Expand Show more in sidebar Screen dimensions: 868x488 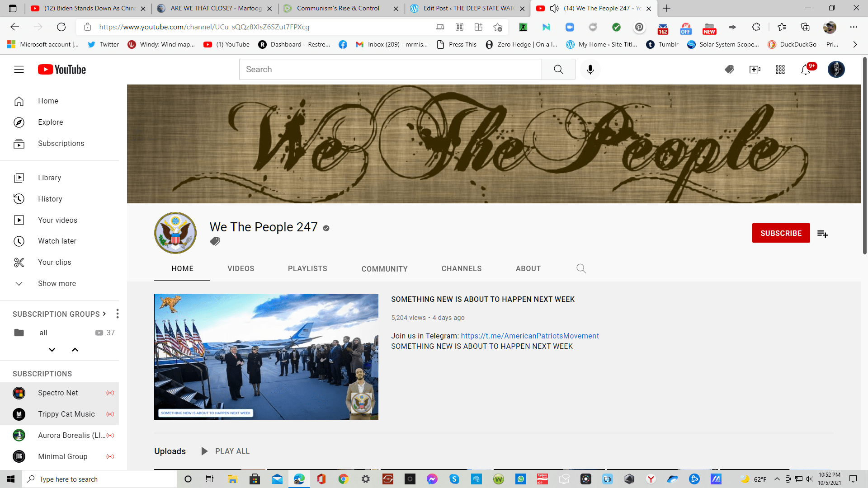(57, 283)
